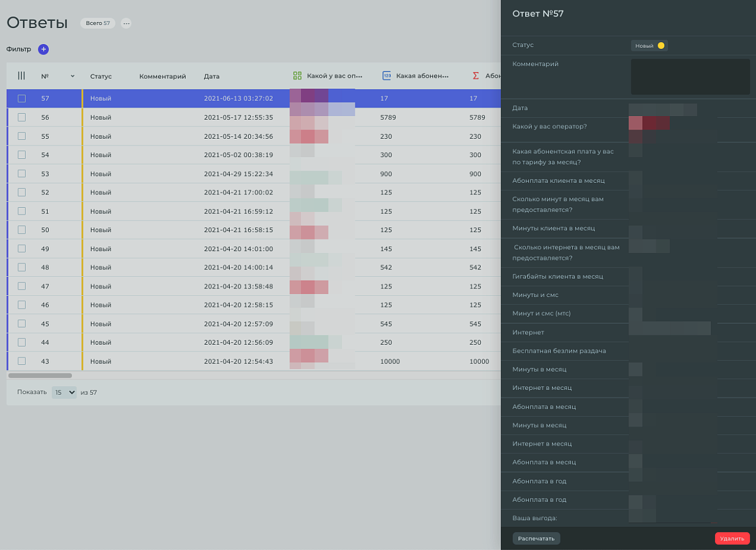Select the checkbox of answer 54
The image size is (756, 550).
[21, 155]
